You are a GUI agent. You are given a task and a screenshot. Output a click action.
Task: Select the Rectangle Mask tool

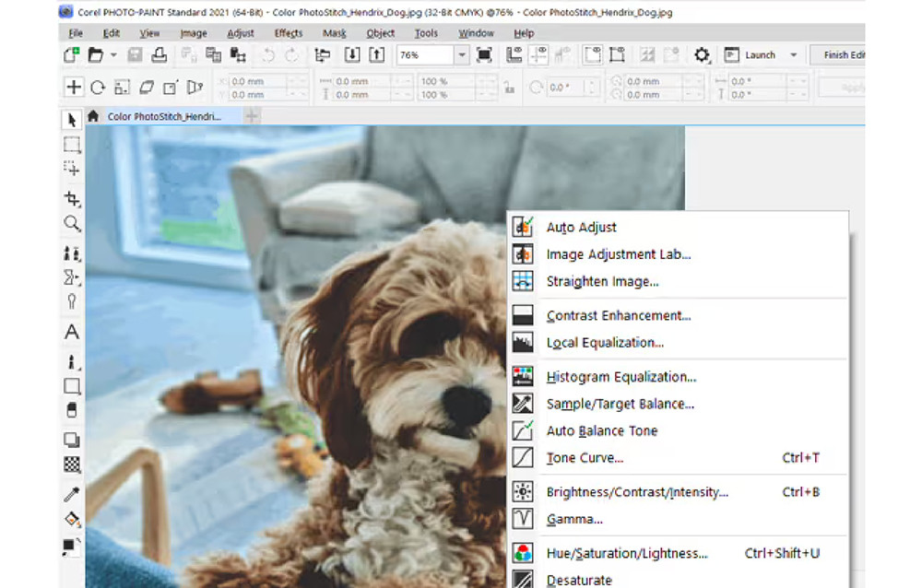coord(71,144)
